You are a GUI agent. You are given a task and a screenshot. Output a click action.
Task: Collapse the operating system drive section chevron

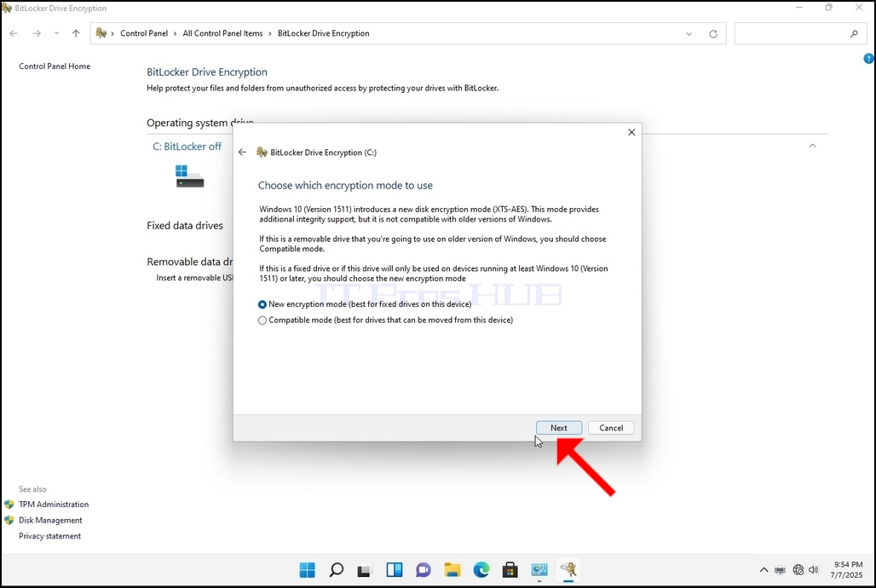point(812,146)
